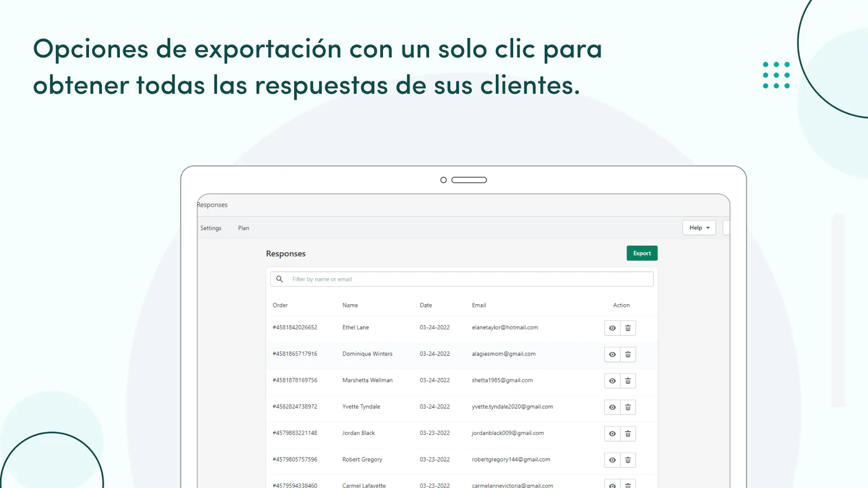
Task: Switch to the Plan tab
Action: click(244, 228)
